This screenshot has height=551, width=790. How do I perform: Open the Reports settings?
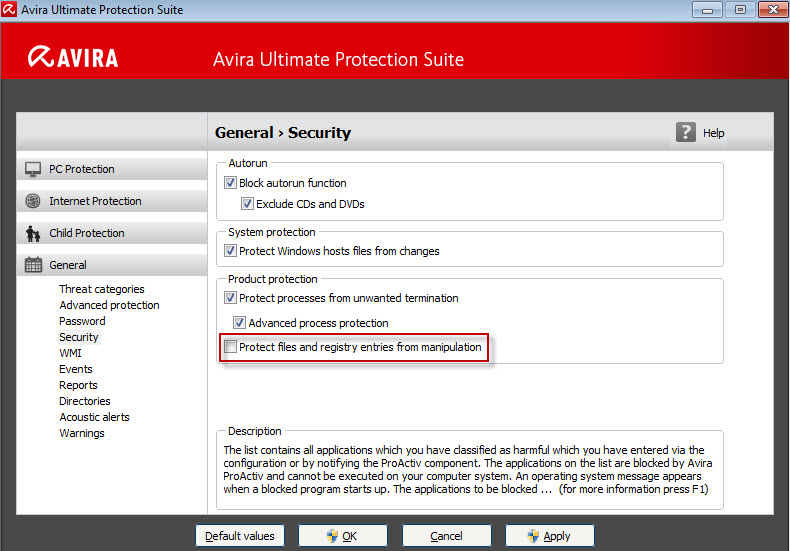(x=78, y=385)
